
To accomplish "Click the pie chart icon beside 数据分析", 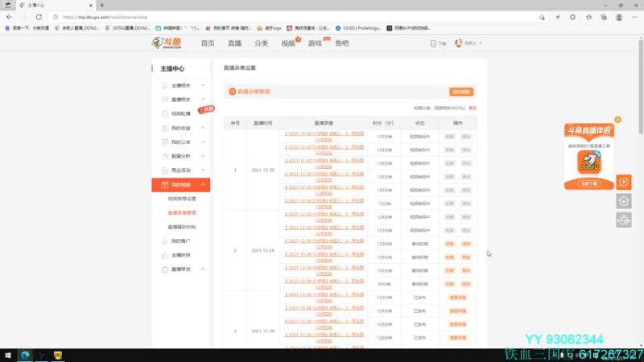I will pos(165,156).
